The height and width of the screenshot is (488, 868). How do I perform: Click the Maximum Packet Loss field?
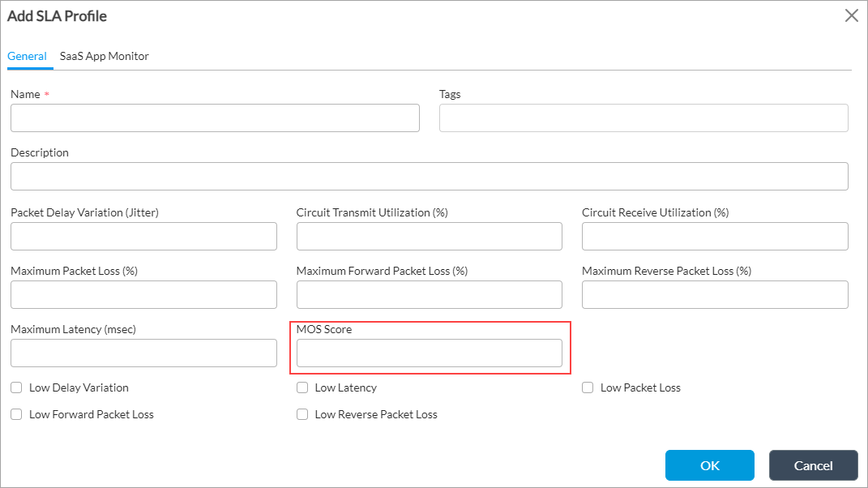(x=143, y=294)
